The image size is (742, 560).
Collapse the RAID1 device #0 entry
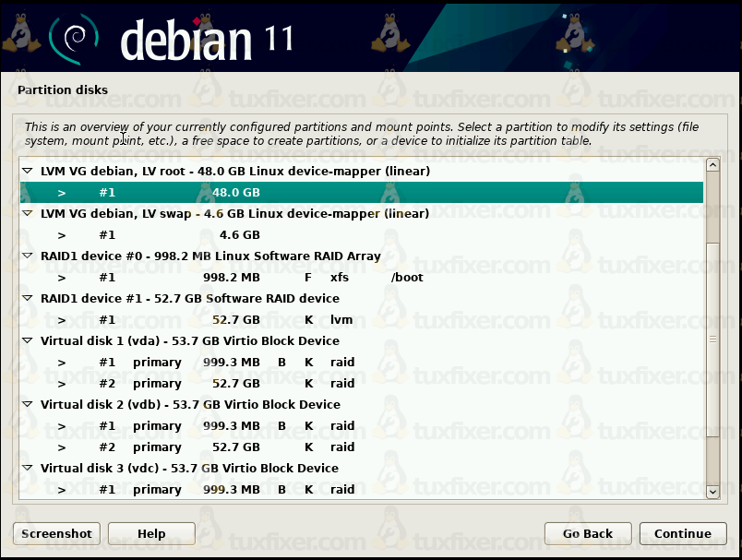tap(27, 256)
